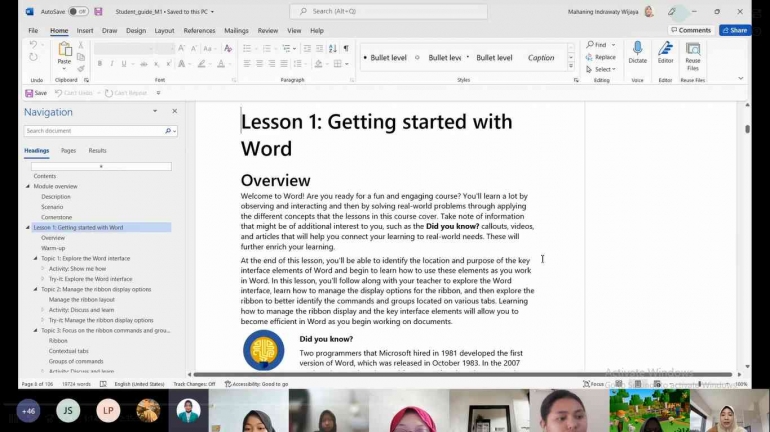Click the Undo arrow in ribbon
The image size is (770, 432).
click(33, 45)
